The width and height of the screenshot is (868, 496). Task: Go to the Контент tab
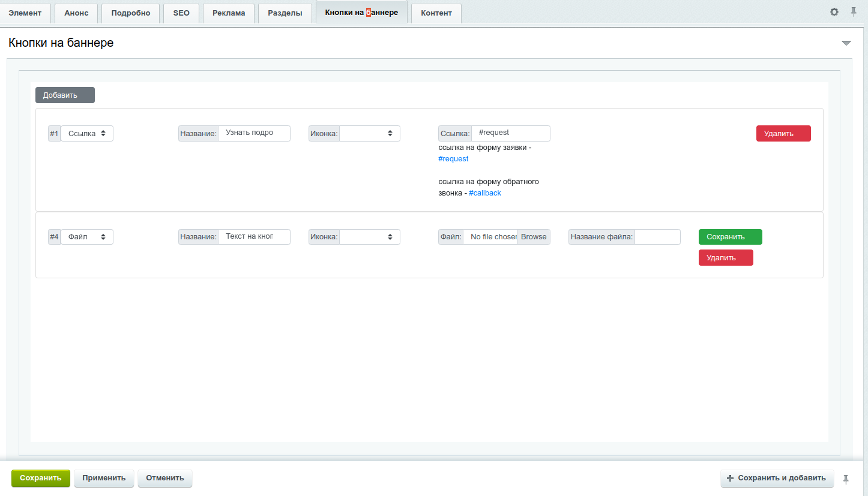[x=436, y=13]
